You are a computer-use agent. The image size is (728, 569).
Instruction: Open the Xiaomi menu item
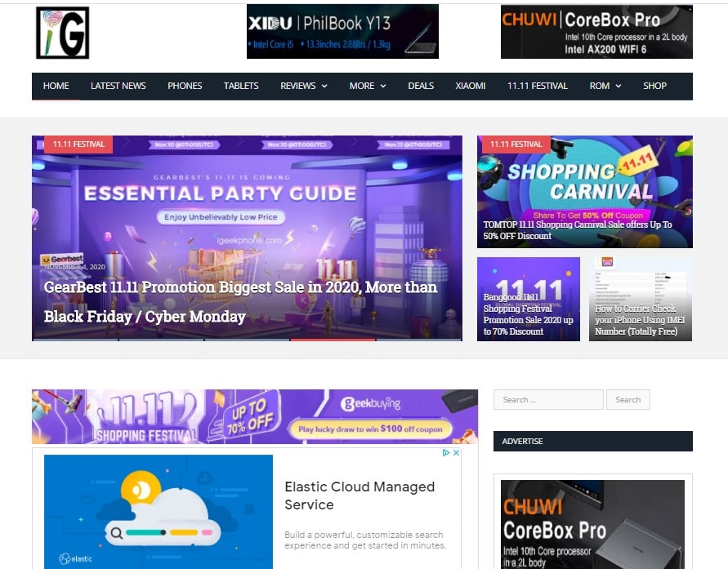click(x=471, y=86)
